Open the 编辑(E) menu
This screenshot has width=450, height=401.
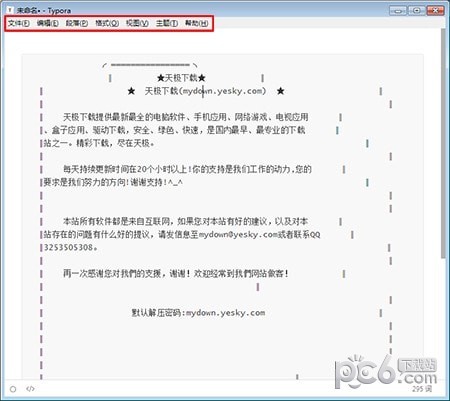coord(48,23)
